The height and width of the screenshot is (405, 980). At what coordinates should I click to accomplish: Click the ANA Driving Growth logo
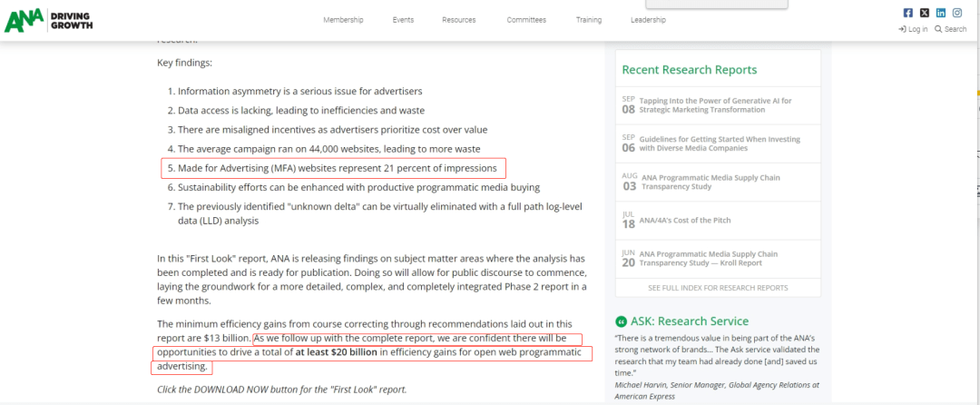49,20
